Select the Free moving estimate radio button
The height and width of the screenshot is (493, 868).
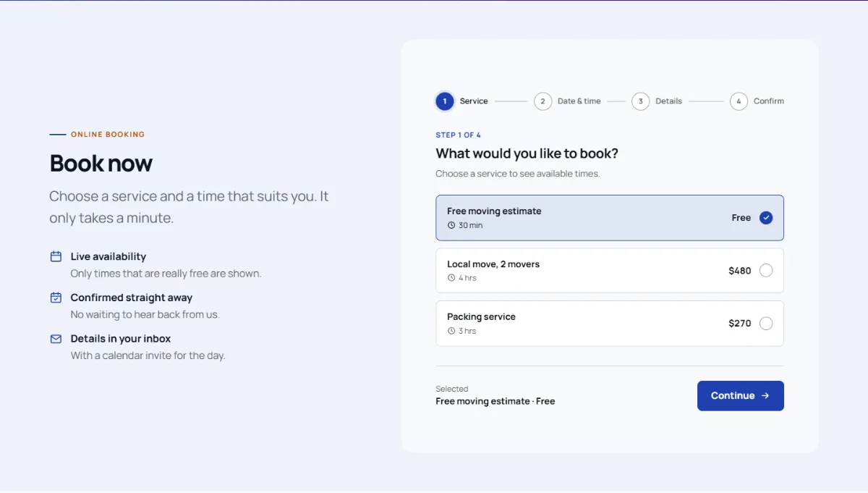[766, 218]
